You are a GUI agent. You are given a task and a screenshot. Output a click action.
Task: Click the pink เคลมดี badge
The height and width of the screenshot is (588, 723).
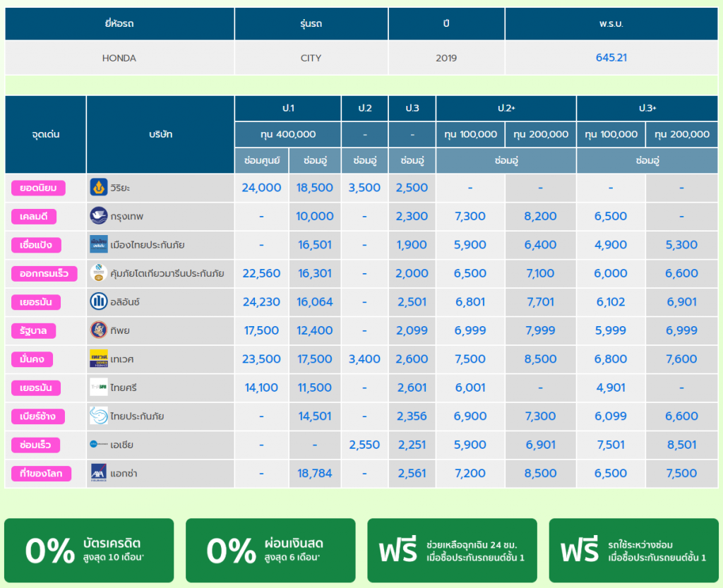34,217
